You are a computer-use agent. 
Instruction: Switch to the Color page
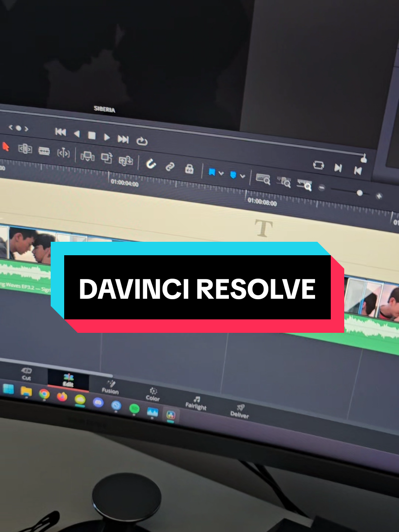(x=153, y=394)
